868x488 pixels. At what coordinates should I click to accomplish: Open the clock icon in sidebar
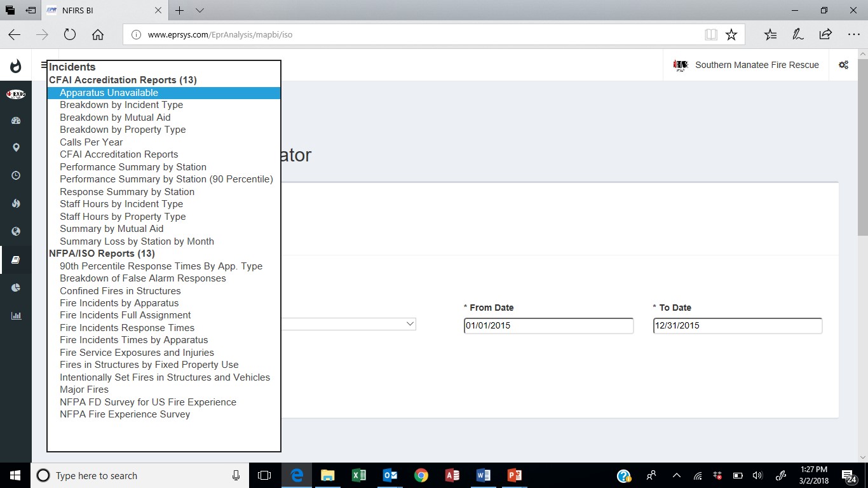click(16, 175)
